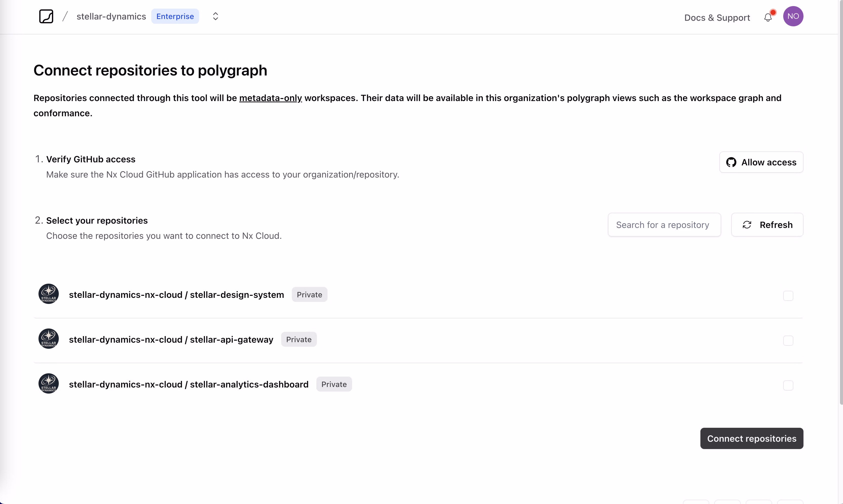
Task: Open the NO profile avatar menu
Action: click(793, 16)
